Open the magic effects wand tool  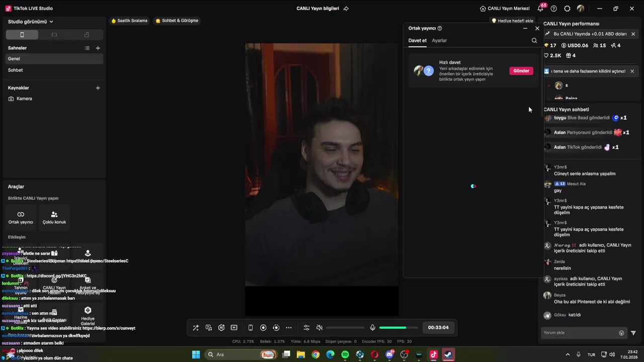click(x=196, y=328)
